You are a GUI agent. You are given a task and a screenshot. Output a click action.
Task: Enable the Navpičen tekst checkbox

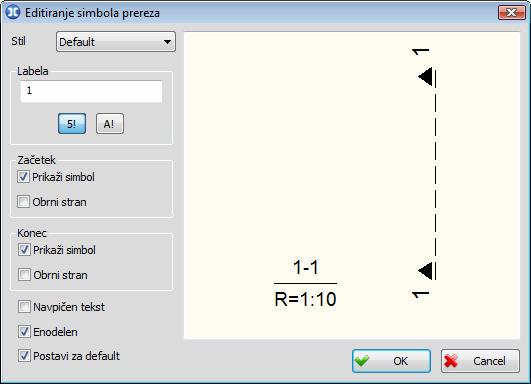tap(24, 307)
